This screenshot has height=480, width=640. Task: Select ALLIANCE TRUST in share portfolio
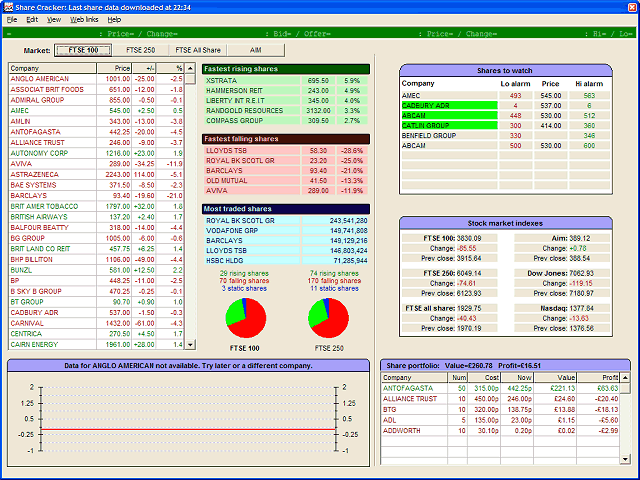[500, 399]
